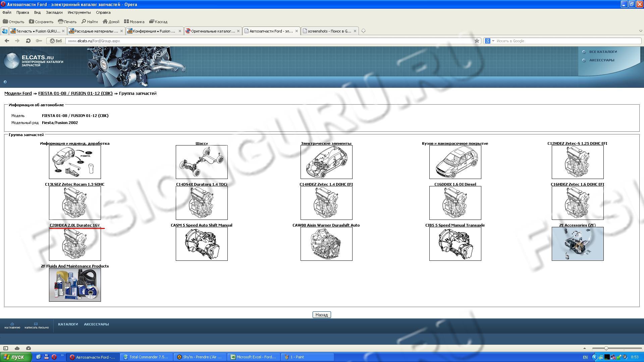Go back using the browser back arrow
The image size is (644, 362).
point(7,41)
